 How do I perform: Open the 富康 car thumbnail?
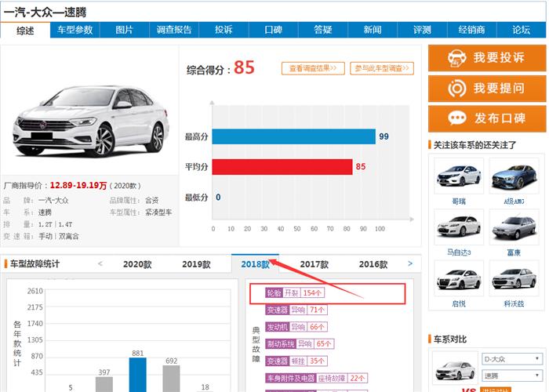(514, 227)
